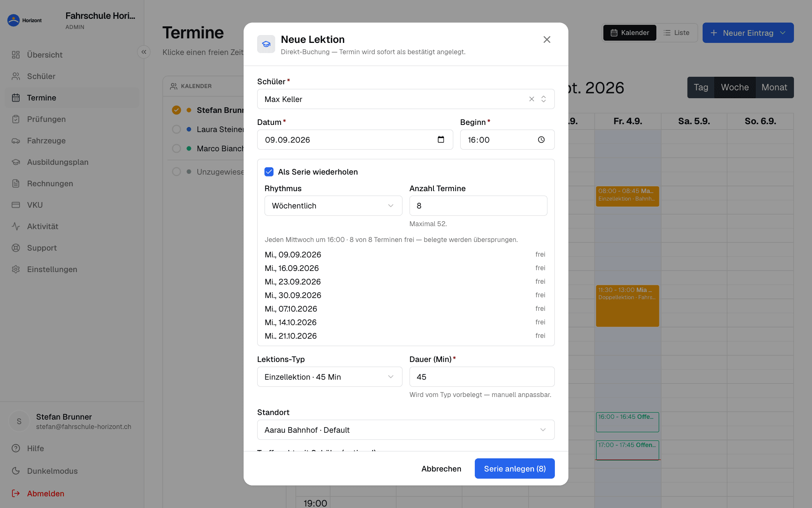Open VKU in the sidebar

point(72,205)
